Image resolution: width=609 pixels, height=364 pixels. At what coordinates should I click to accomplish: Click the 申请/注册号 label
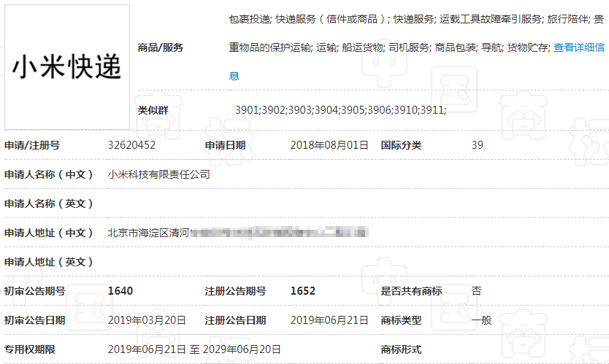pyautogui.click(x=32, y=145)
